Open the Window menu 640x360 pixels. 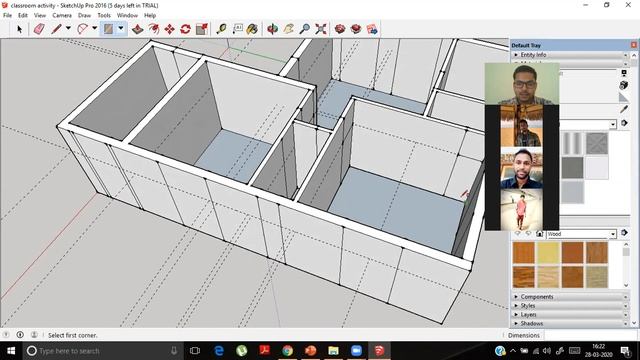click(127, 15)
